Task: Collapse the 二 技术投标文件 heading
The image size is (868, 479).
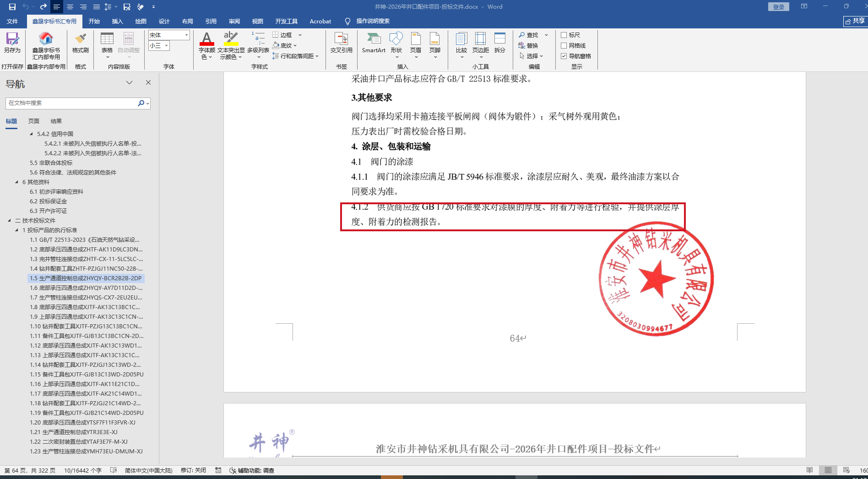Action: pyautogui.click(x=10, y=221)
